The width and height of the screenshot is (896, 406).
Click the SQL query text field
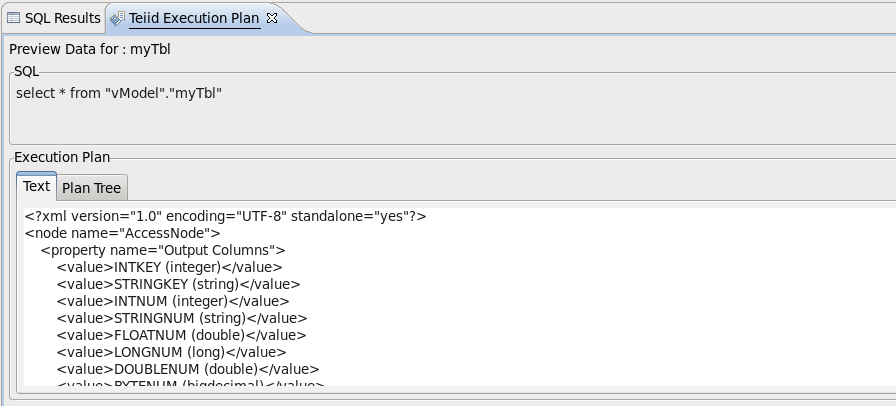(x=118, y=93)
